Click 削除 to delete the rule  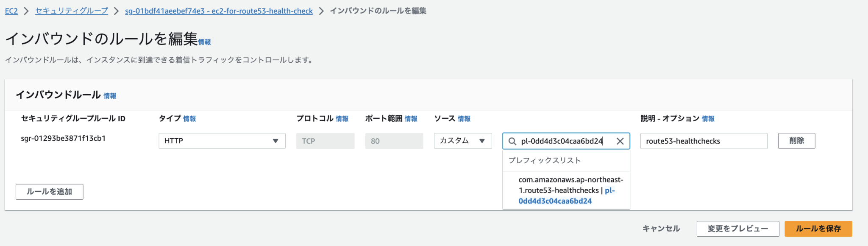(x=796, y=141)
